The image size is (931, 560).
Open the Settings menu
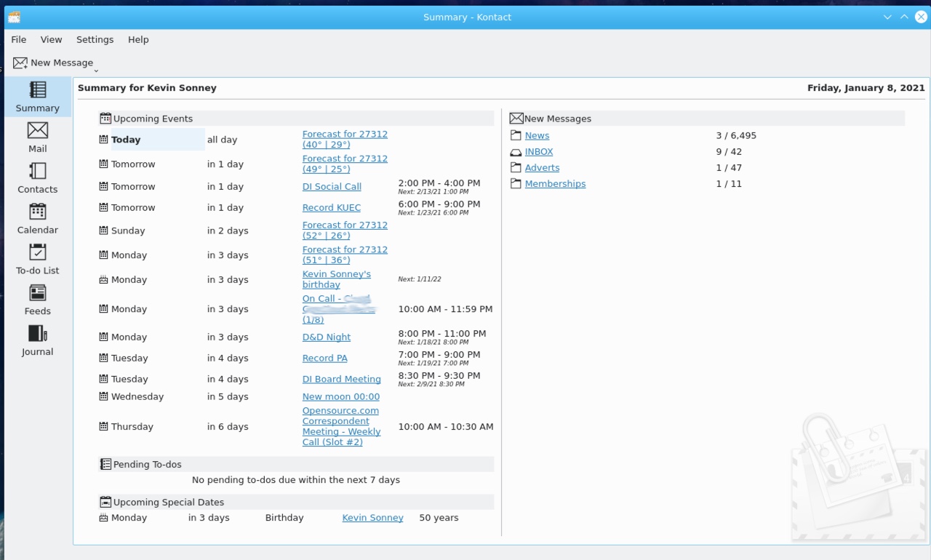95,39
